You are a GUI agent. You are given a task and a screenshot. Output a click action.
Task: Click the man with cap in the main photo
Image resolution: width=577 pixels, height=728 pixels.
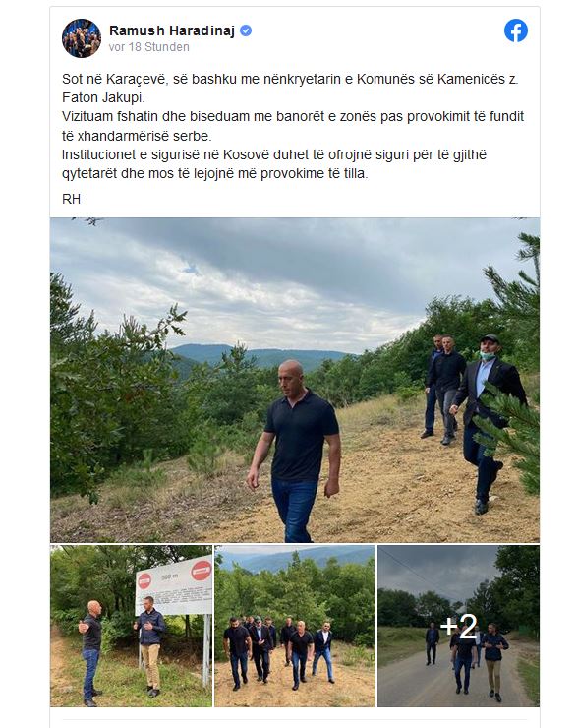[490, 422]
